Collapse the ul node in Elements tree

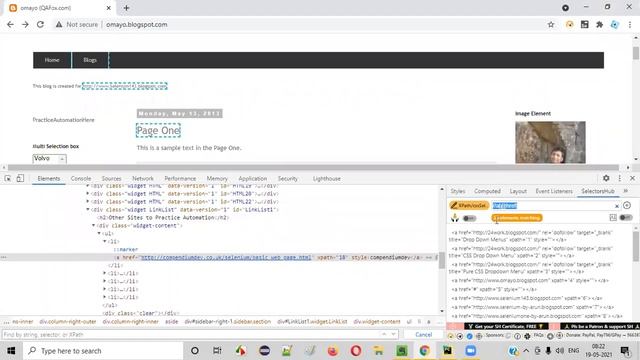[99, 233]
